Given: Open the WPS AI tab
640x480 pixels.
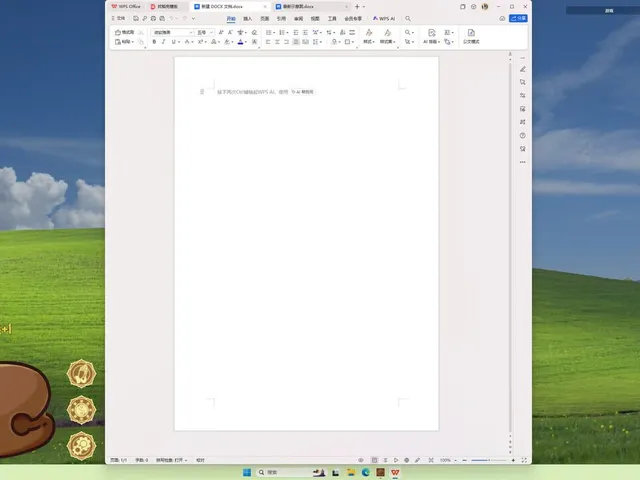Looking at the screenshot, I should click(384, 19).
